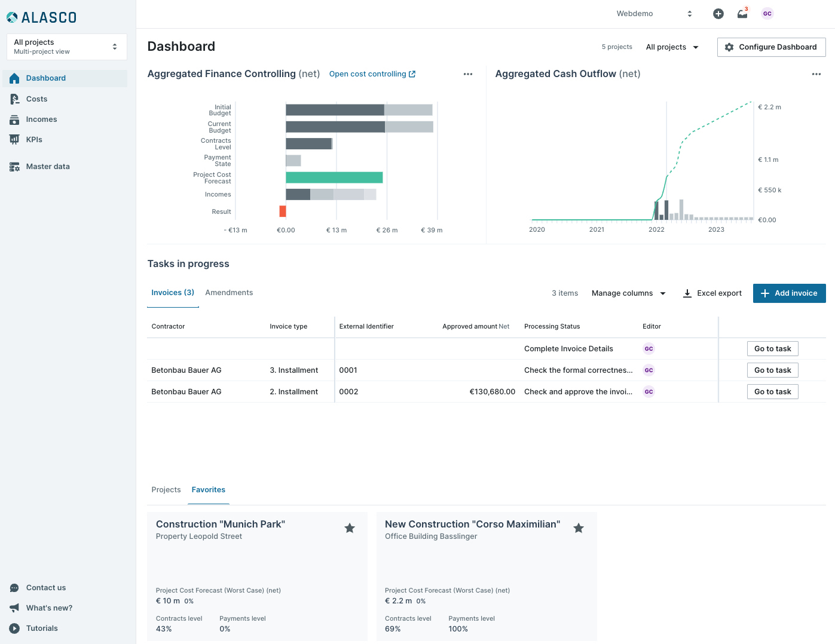
Task: Switch to the Projects tab
Action: pyautogui.click(x=166, y=490)
